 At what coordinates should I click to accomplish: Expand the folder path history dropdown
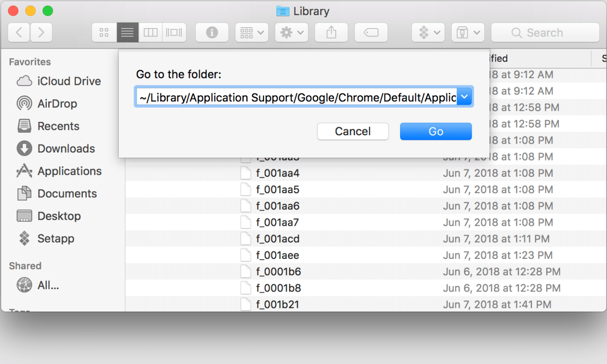pos(465,97)
